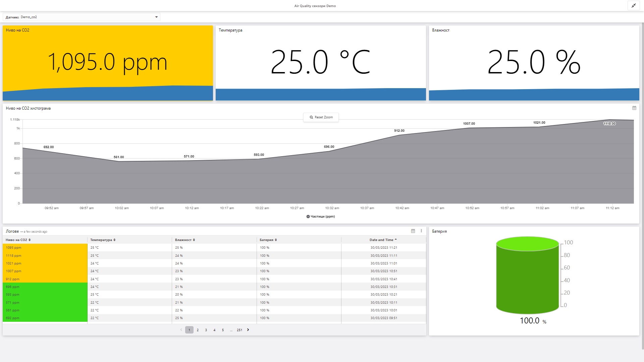Exit fullscreen with the collapse icon
This screenshot has width=644, height=362.
(634, 6)
